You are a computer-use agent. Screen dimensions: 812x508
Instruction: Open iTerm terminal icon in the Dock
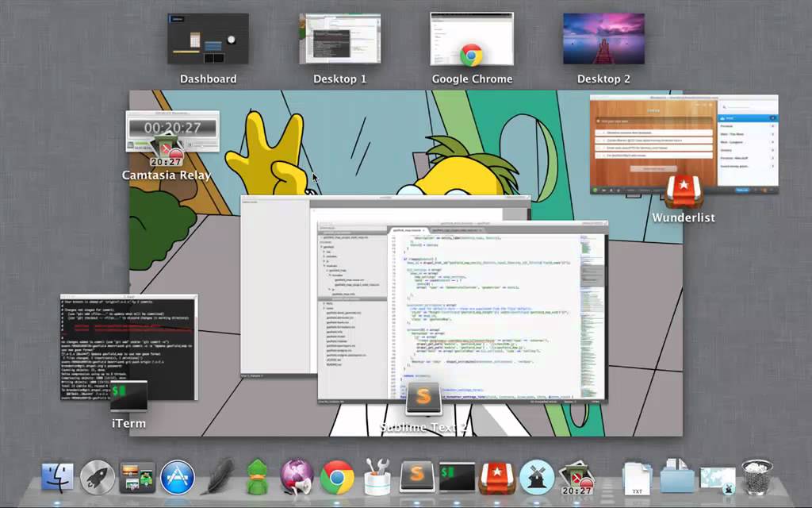[457, 477]
